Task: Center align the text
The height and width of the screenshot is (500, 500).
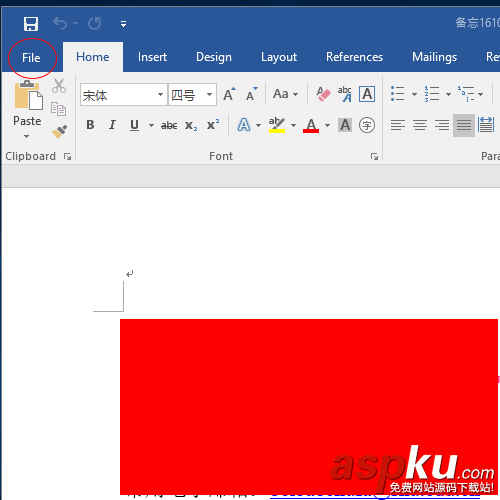Action: (x=420, y=125)
